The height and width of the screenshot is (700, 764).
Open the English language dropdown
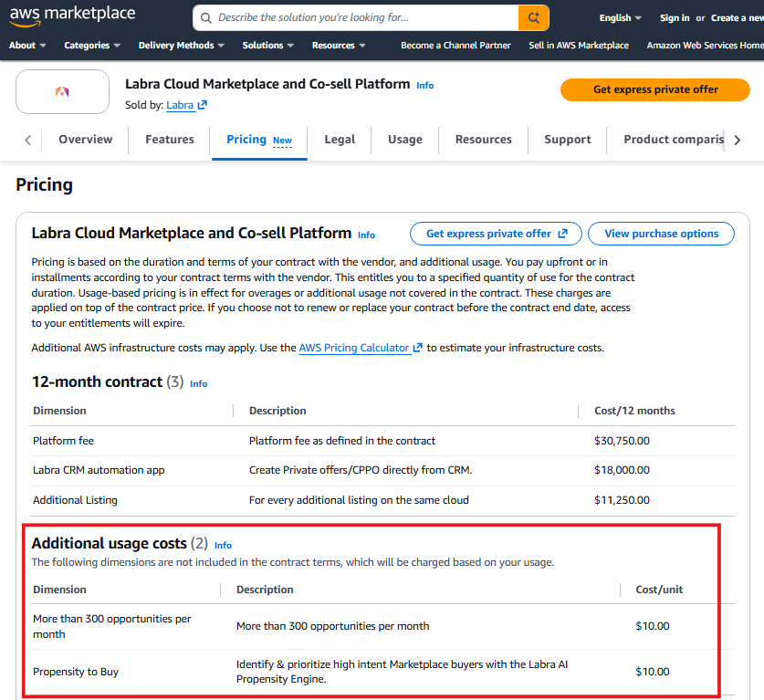[620, 18]
